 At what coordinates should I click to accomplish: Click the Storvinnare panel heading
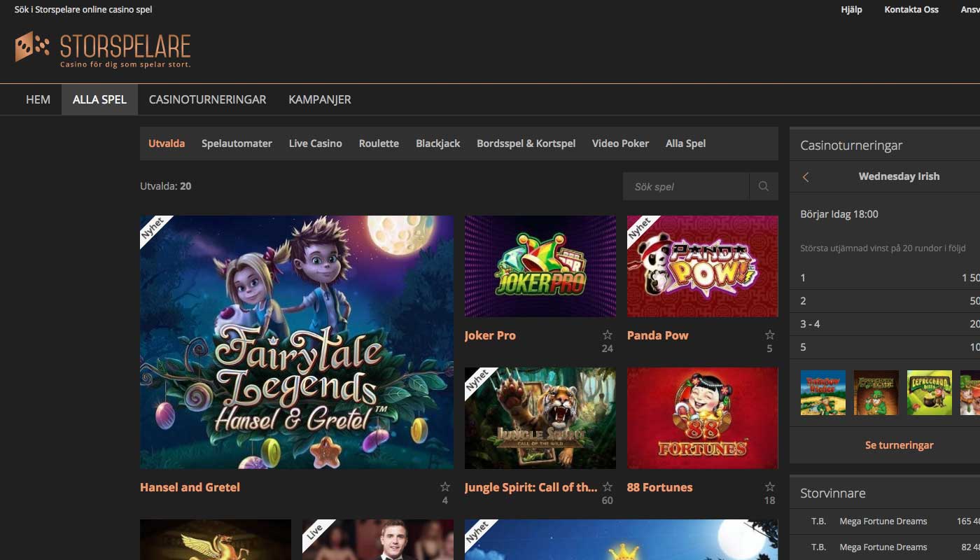point(833,493)
